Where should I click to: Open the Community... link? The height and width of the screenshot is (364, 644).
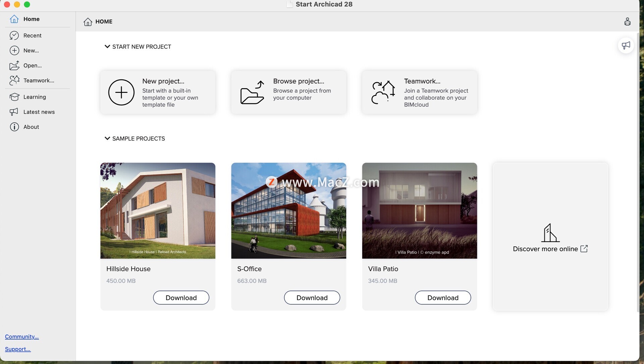tap(22, 337)
